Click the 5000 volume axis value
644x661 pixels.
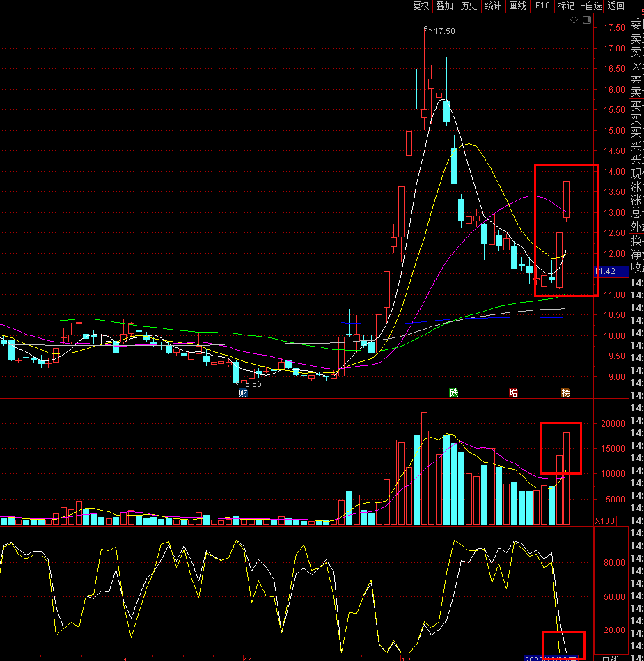point(615,500)
